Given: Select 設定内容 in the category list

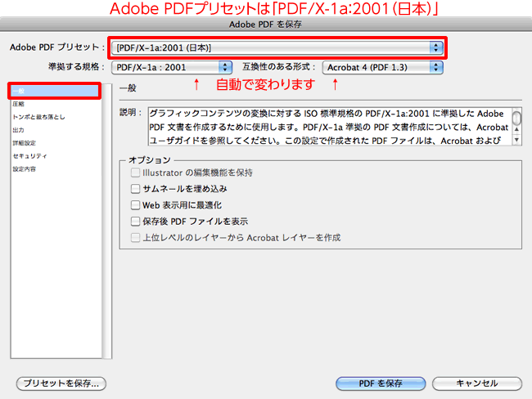Looking at the screenshot, I should [55, 168].
